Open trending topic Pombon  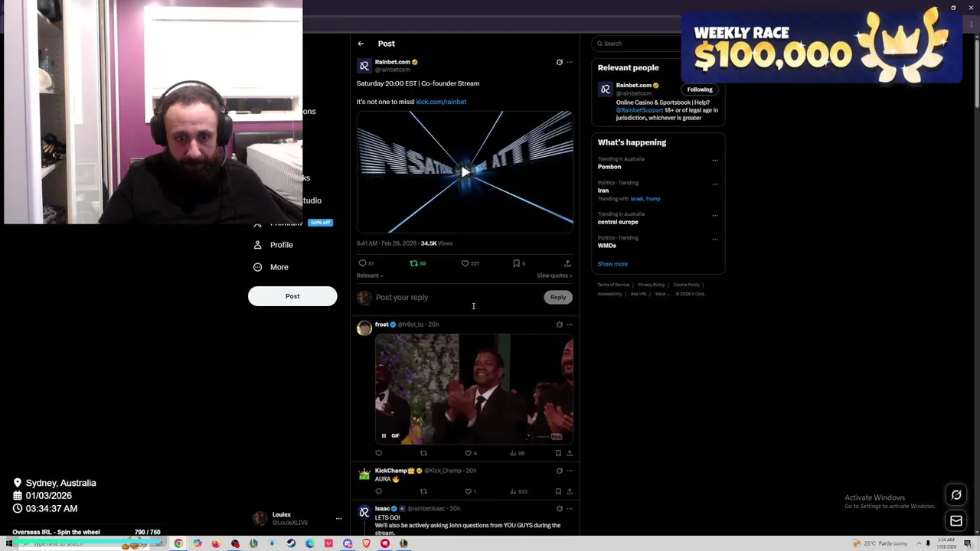point(609,167)
